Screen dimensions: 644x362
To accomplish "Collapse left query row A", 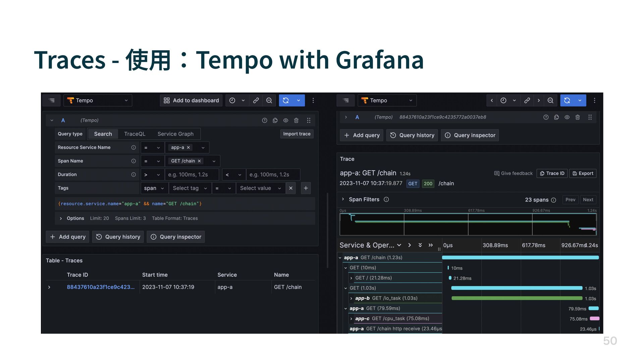I will point(52,120).
